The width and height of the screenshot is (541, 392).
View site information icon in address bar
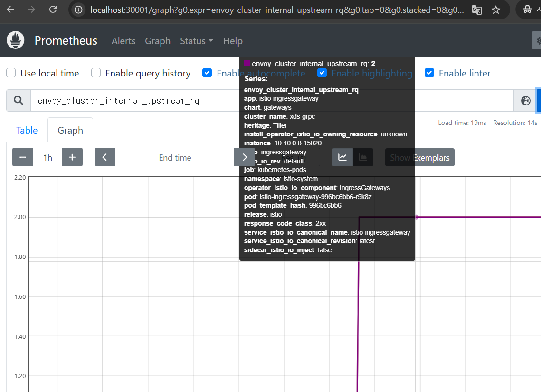pyautogui.click(x=79, y=10)
